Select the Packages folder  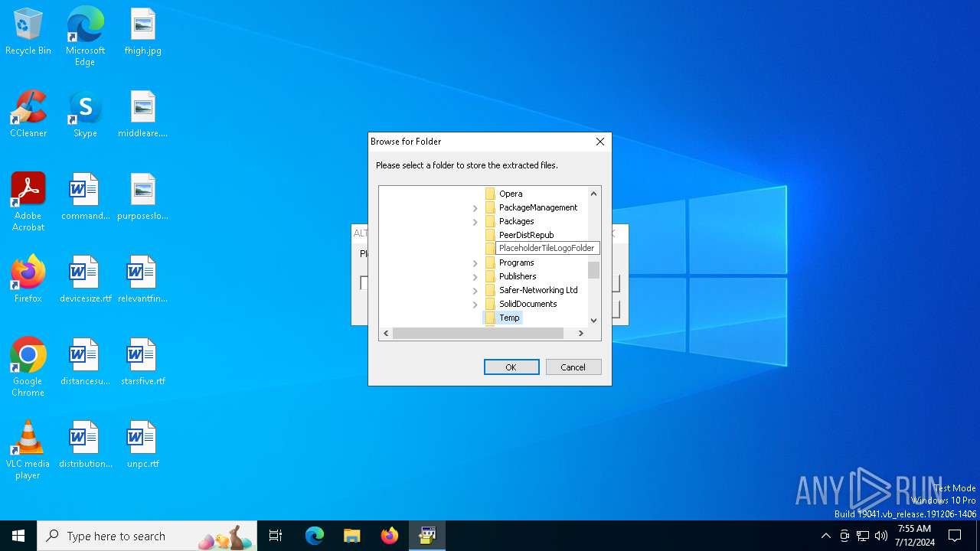point(517,221)
